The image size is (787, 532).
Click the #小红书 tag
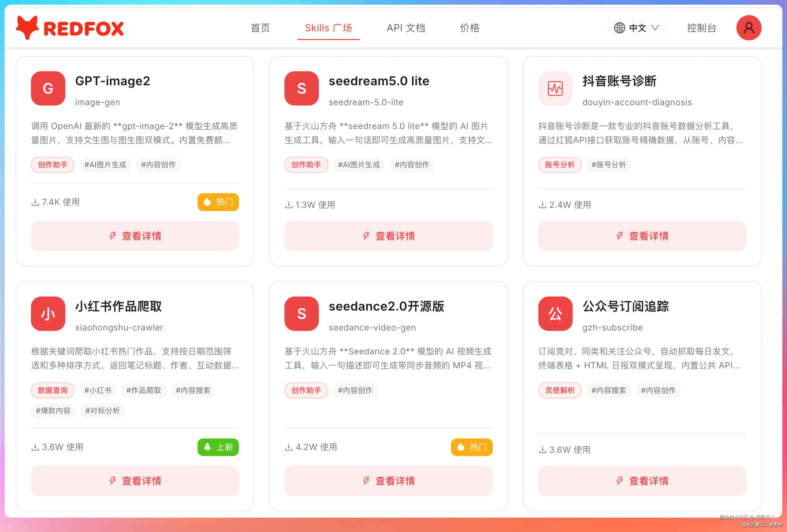click(98, 390)
